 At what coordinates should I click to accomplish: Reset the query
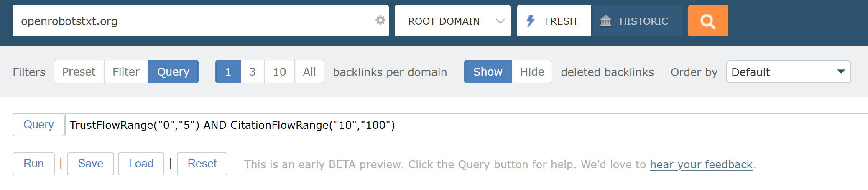click(202, 164)
